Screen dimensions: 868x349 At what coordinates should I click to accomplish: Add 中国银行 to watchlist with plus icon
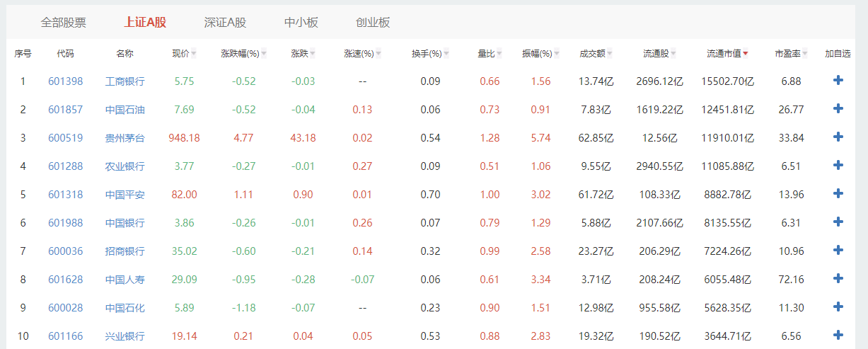pyautogui.click(x=838, y=222)
